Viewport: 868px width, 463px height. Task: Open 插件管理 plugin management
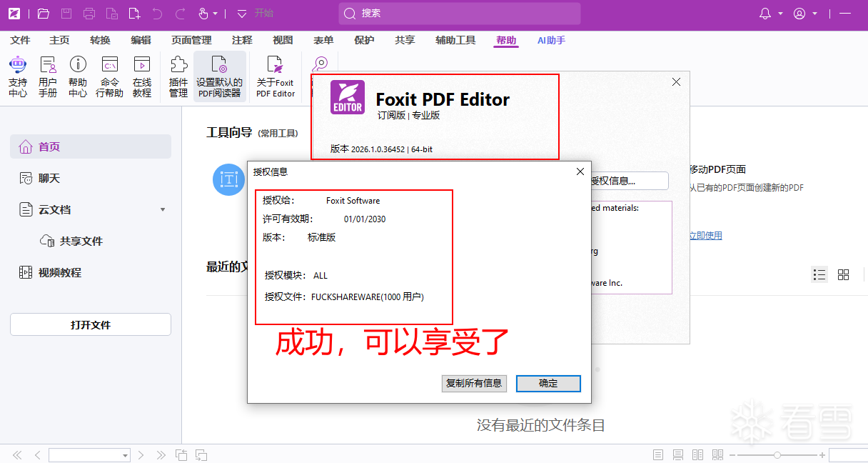(x=178, y=76)
